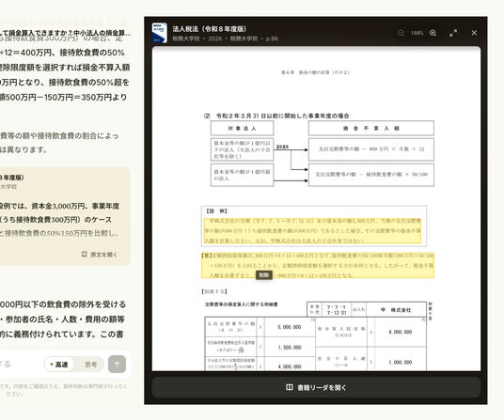Click the 削除 highlight popup button

[264, 275]
